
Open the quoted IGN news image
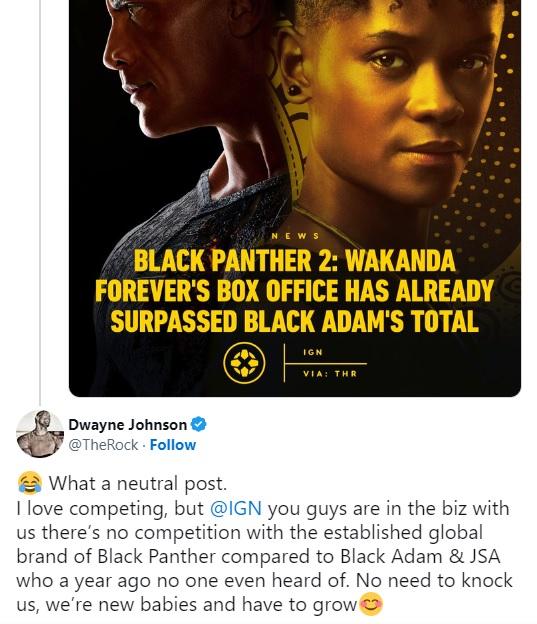(x=295, y=198)
